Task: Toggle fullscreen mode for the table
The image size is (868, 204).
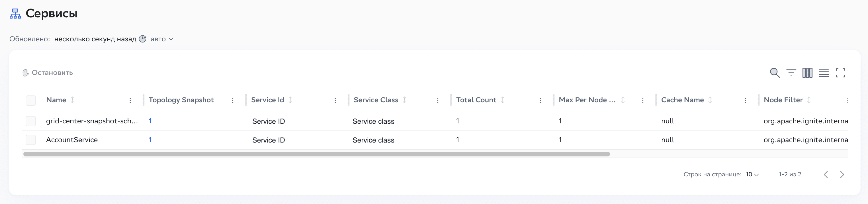Action: (x=840, y=72)
